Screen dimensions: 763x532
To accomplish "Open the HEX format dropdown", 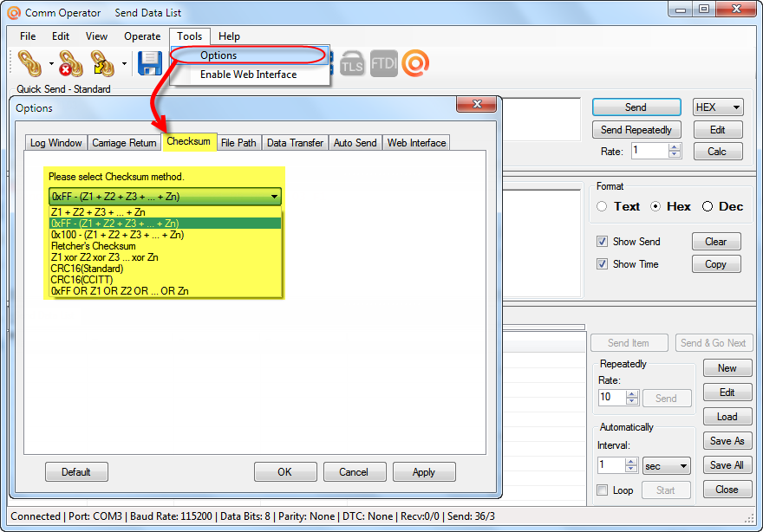I will [718, 107].
